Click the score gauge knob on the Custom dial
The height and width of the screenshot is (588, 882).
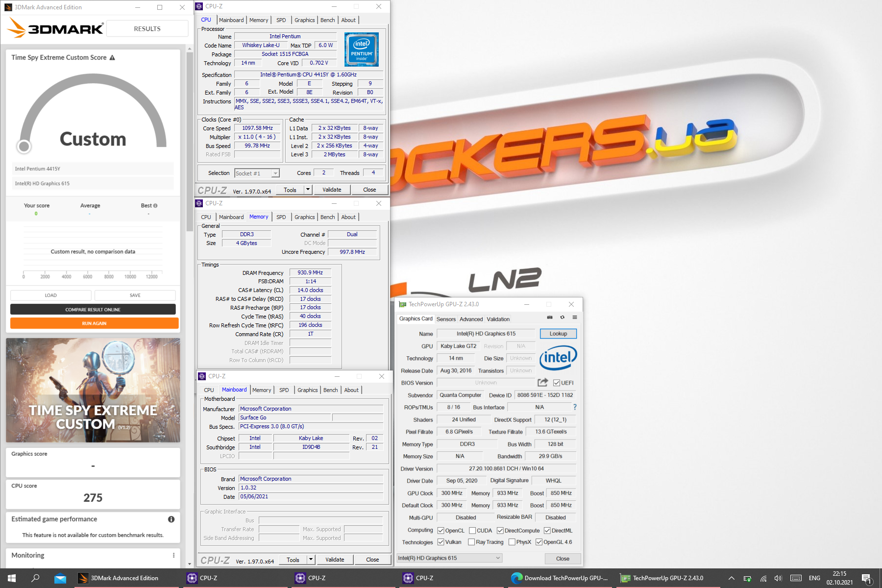tap(24, 146)
